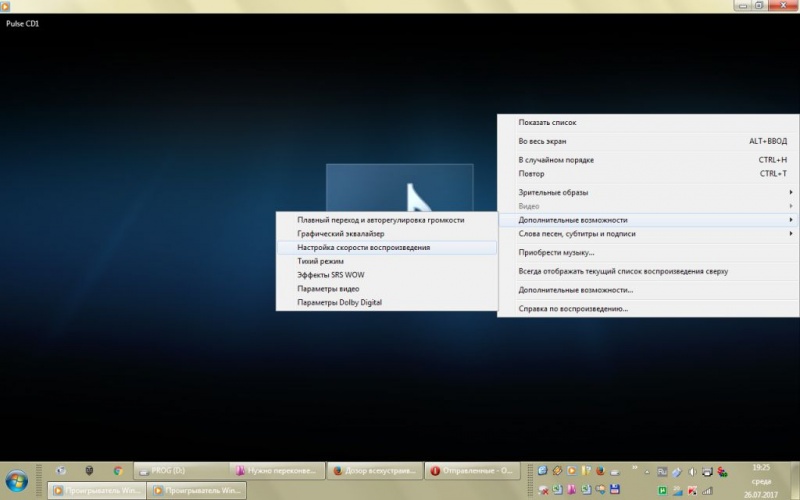Click the network signal icon in system tray
Screen dimensions: 800x500
tap(707, 491)
